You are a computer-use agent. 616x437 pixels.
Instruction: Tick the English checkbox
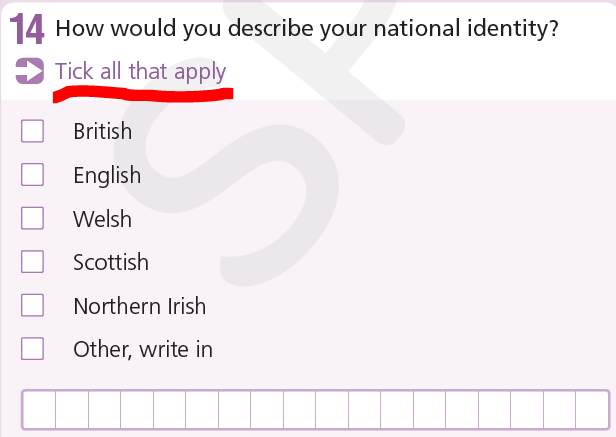pyautogui.click(x=32, y=174)
